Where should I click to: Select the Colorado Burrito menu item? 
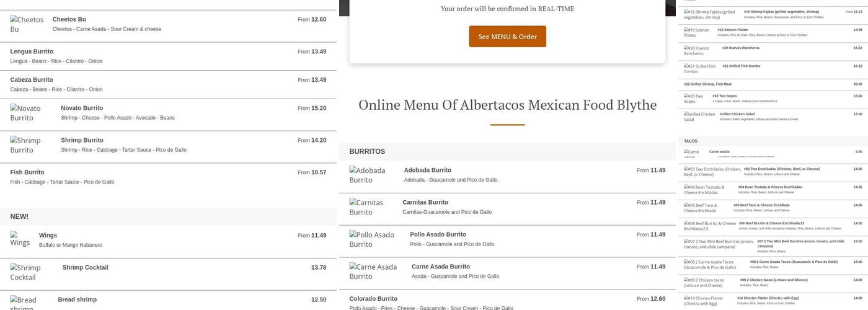(x=507, y=300)
